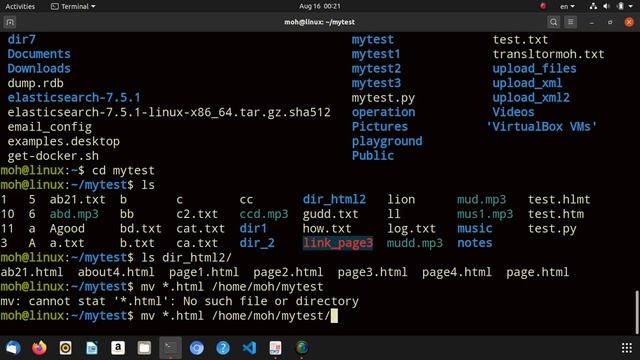Click the notes directory name
Image resolution: width=640 pixels, height=360 pixels.
click(x=475, y=243)
